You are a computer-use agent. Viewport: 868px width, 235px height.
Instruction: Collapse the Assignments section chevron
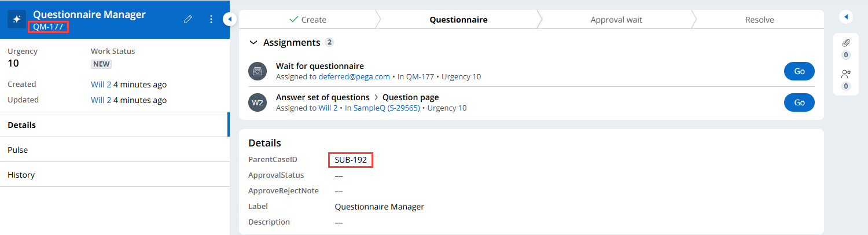[252, 42]
